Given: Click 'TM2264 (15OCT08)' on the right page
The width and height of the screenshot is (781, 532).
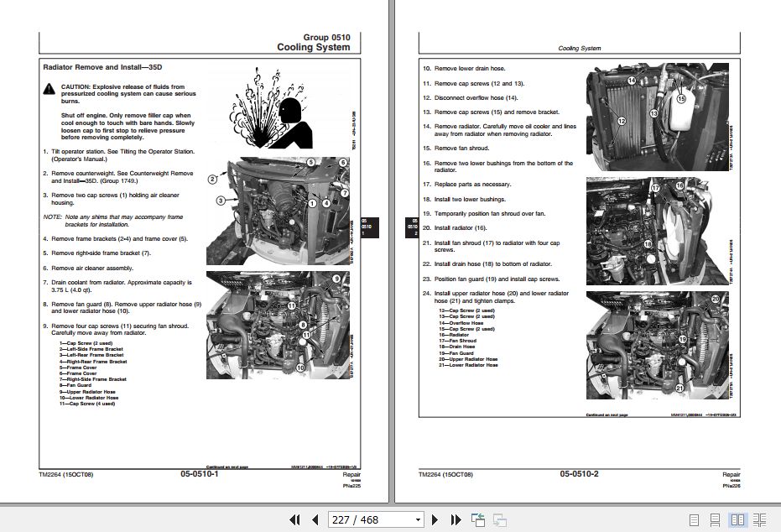Looking at the screenshot, I should pos(445,475).
